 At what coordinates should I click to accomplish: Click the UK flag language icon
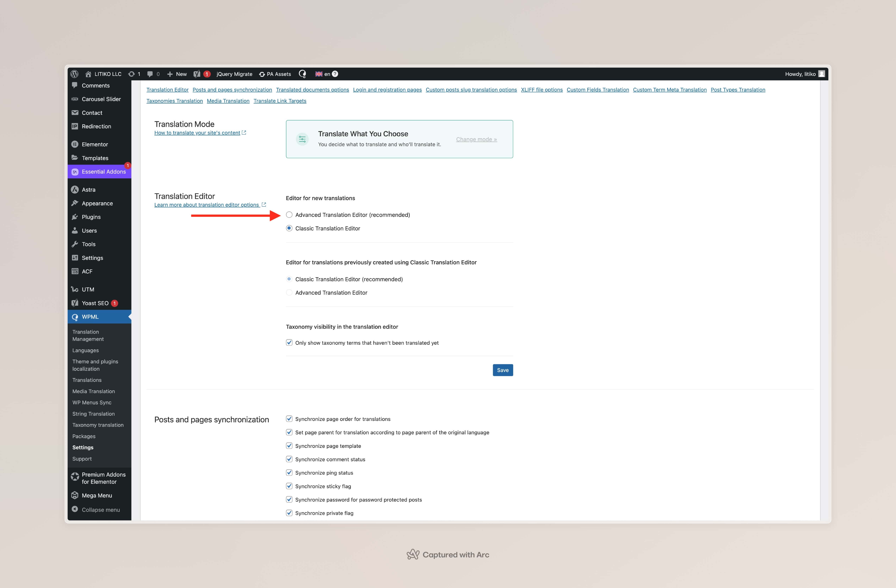point(319,74)
